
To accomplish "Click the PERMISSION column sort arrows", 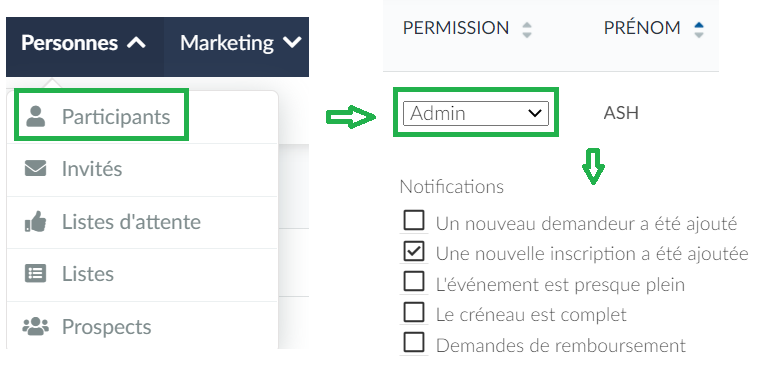I will click(x=527, y=30).
